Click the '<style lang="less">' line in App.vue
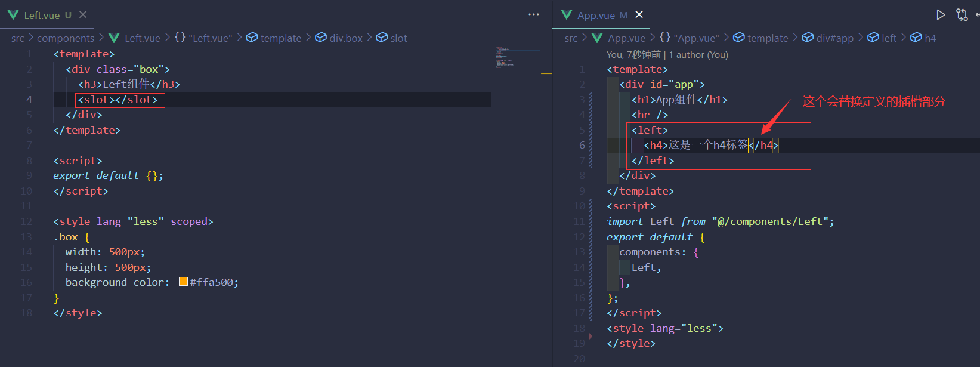 pyautogui.click(x=665, y=328)
